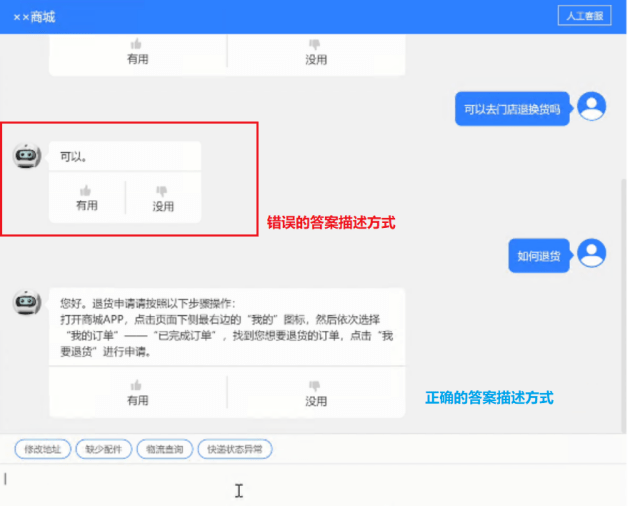This screenshot has width=630, height=506.
Task: Click user avatar beside 如何退货
Action: tap(591, 253)
